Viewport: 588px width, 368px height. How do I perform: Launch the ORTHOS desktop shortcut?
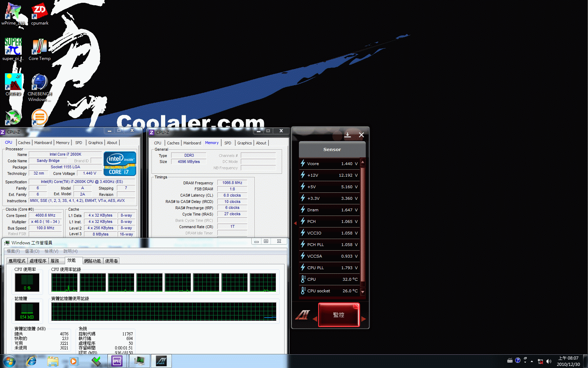(13, 84)
